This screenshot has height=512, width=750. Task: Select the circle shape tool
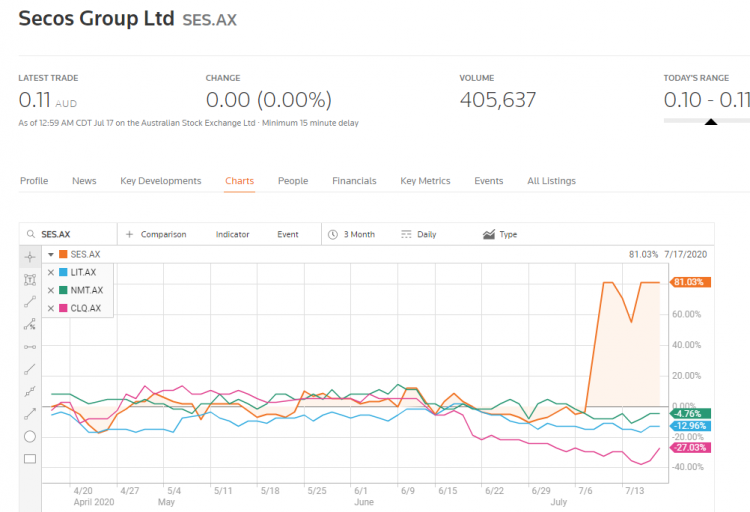click(29, 436)
